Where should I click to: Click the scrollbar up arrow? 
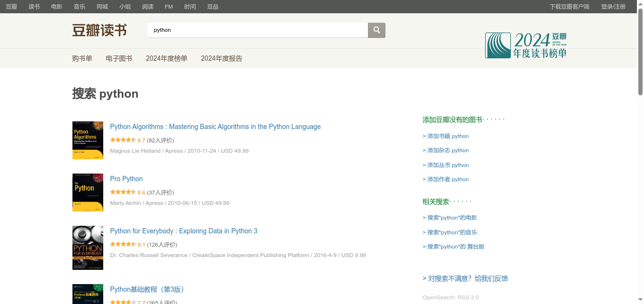pos(640,3)
